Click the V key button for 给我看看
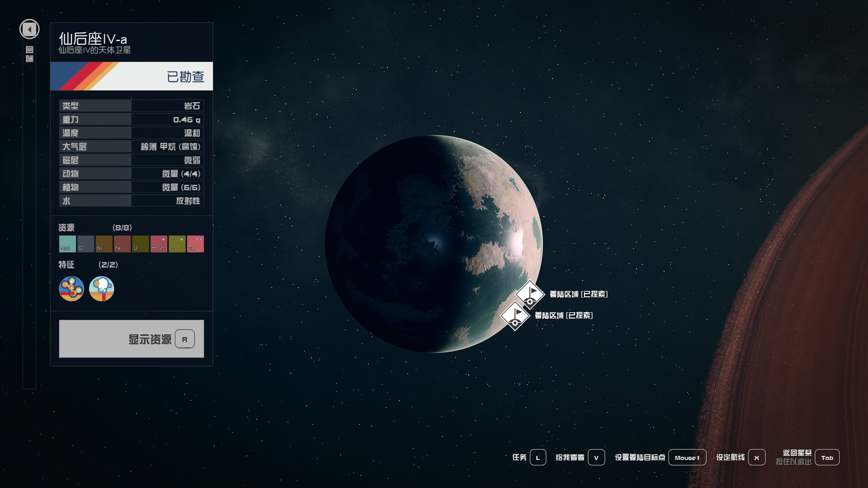Viewport: 868px width, 488px height. (x=596, y=457)
